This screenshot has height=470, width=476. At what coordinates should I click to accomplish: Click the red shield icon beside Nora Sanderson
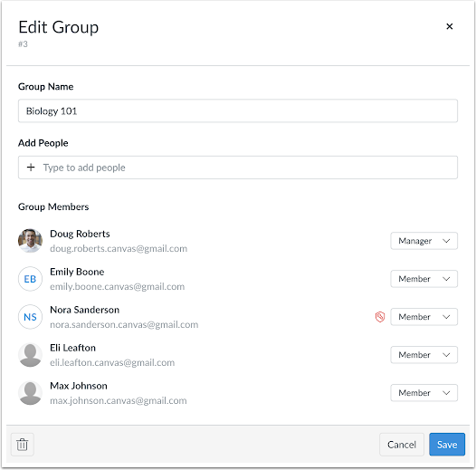click(380, 317)
